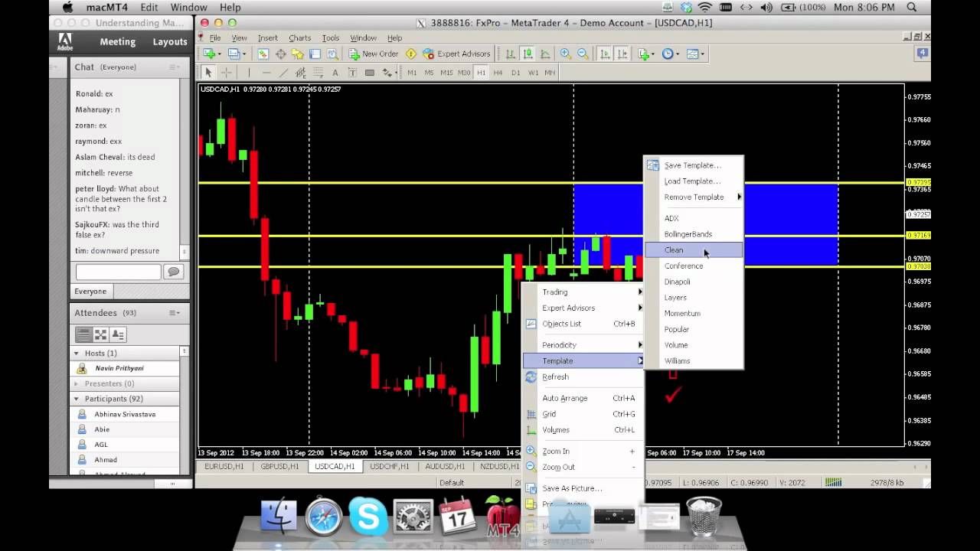Select the text 'A' tool
980x551 pixels.
coord(335,73)
